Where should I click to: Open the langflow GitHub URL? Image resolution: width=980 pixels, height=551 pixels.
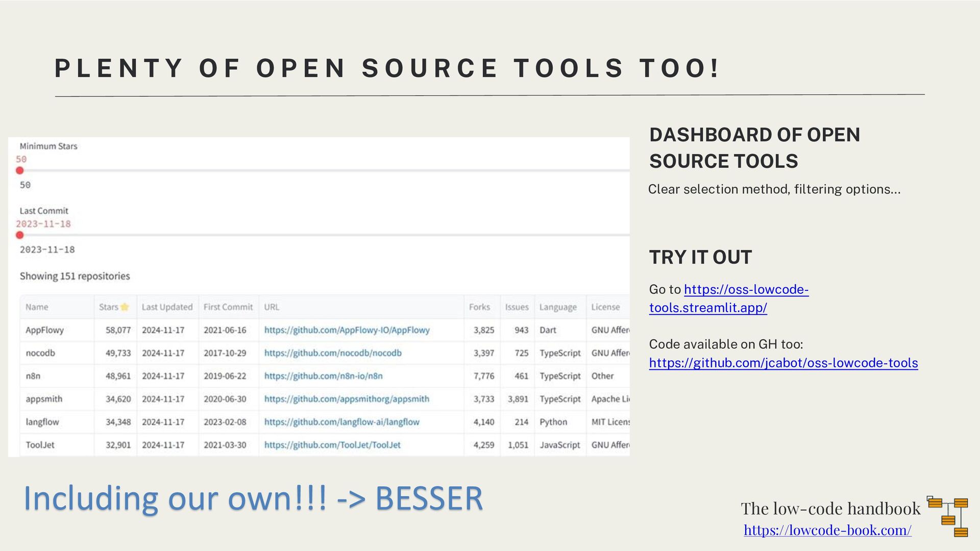[x=341, y=422]
